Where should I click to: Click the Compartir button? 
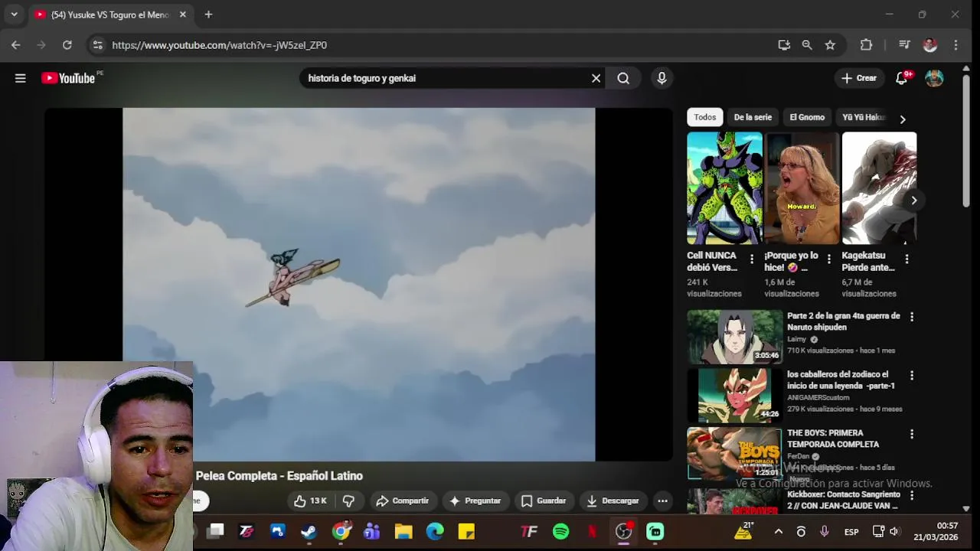403,501
